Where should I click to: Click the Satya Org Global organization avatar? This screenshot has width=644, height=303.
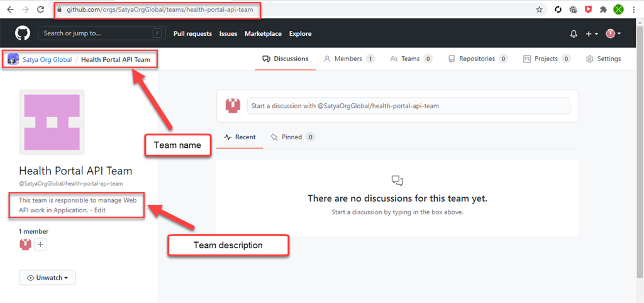[x=13, y=59]
